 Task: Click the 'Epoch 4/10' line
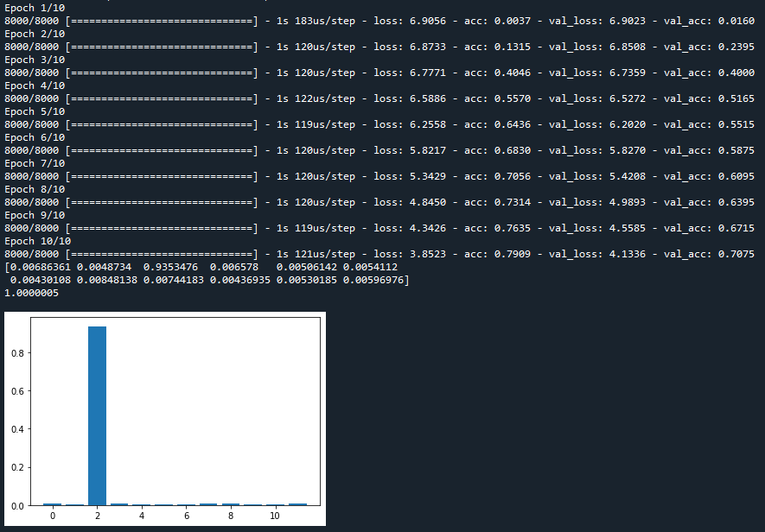[35, 85]
